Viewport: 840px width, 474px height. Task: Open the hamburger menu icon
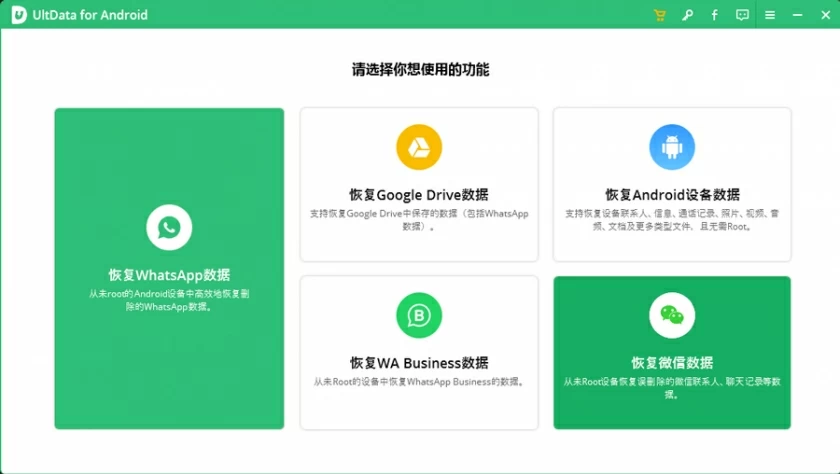point(770,15)
